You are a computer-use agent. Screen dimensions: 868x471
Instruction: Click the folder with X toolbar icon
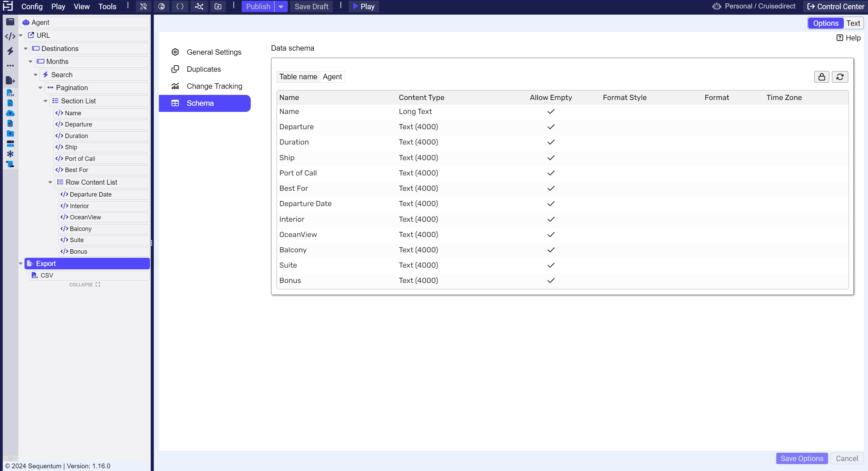218,6
